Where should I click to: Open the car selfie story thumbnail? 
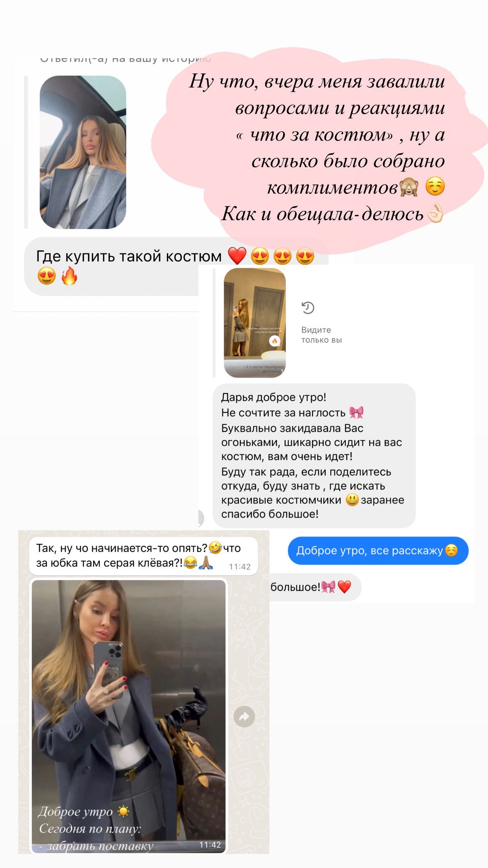point(83,152)
